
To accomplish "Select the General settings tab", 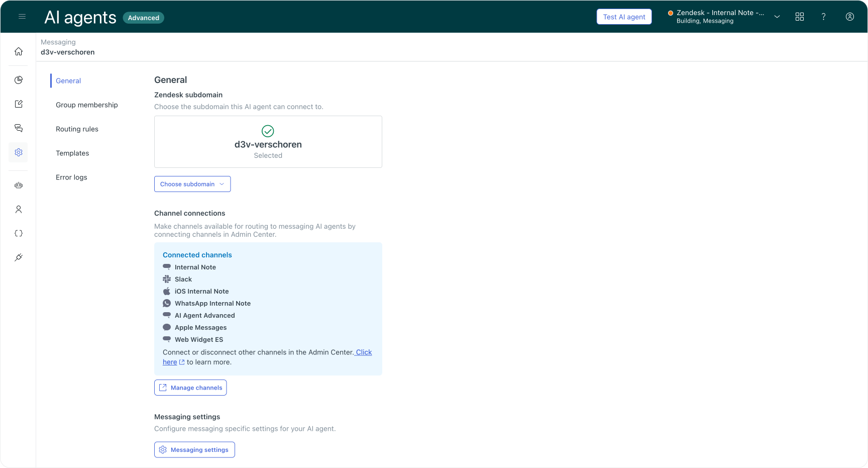I will tap(68, 81).
